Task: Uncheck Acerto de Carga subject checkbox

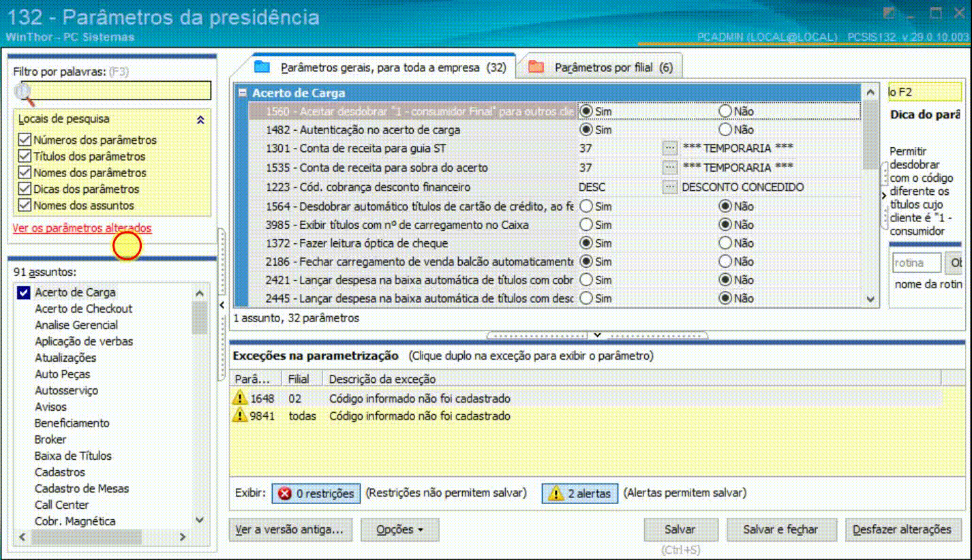Action: click(24, 292)
